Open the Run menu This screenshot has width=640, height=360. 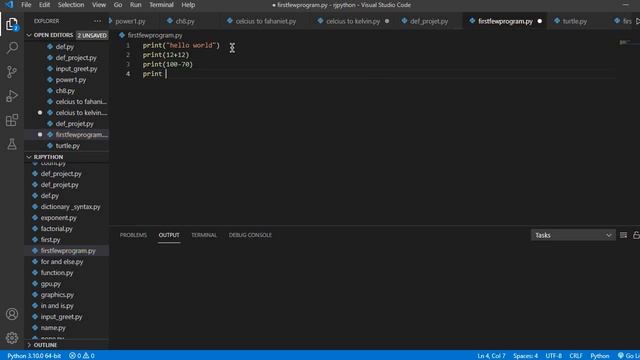pyautogui.click(x=136, y=5)
